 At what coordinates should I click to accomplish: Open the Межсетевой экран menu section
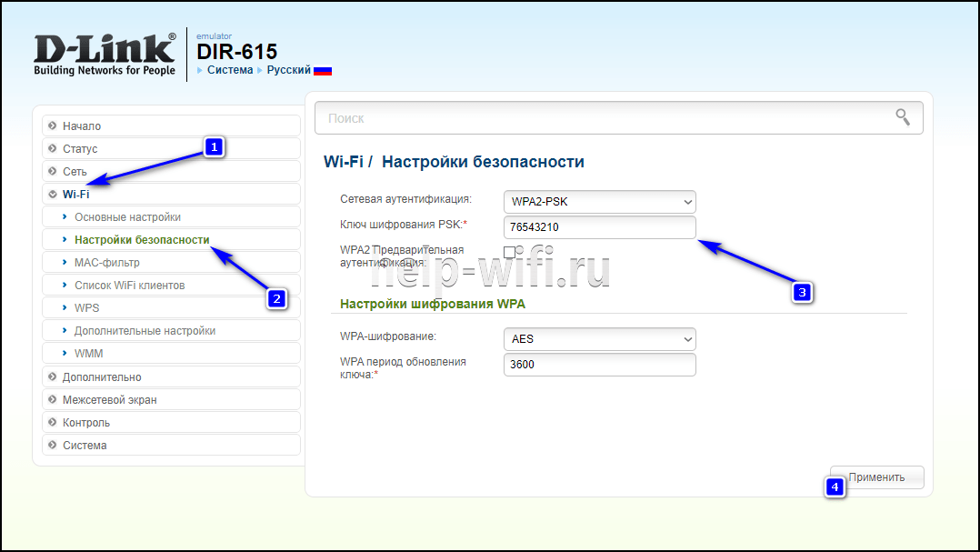[171, 399]
